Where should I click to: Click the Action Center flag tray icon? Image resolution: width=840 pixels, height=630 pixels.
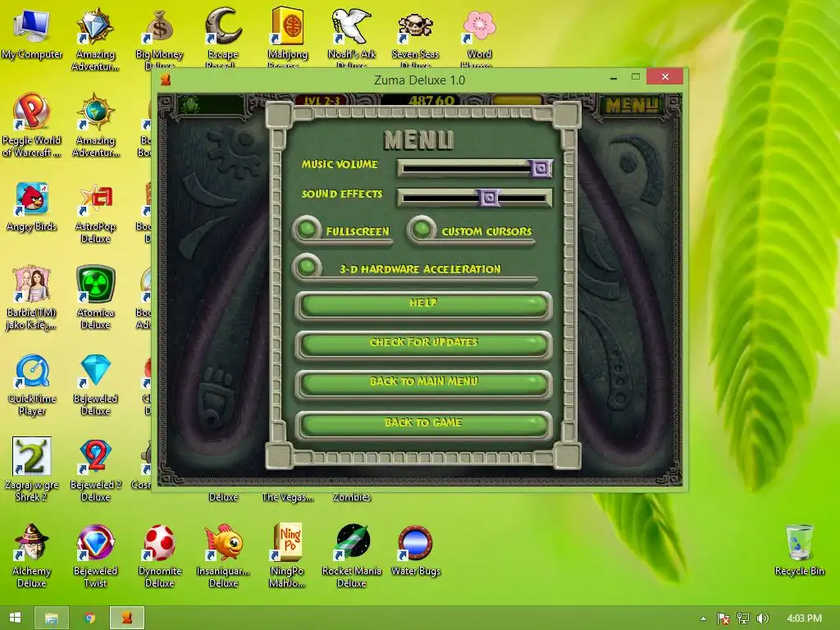[724, 619]
